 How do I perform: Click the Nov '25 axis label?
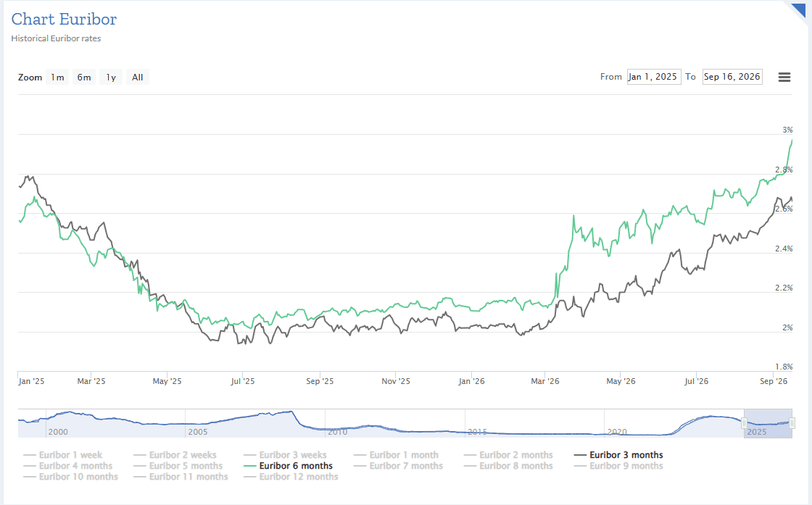coord(396,381)
